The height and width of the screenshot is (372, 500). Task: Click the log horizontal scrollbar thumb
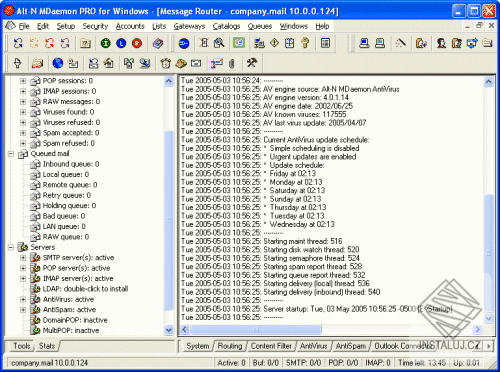tap(256, 330)
